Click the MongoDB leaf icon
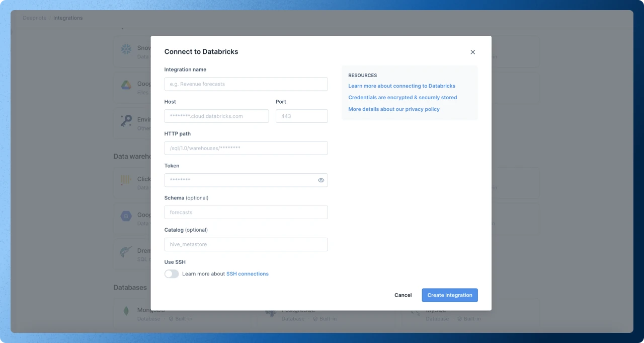 [126, 311]
